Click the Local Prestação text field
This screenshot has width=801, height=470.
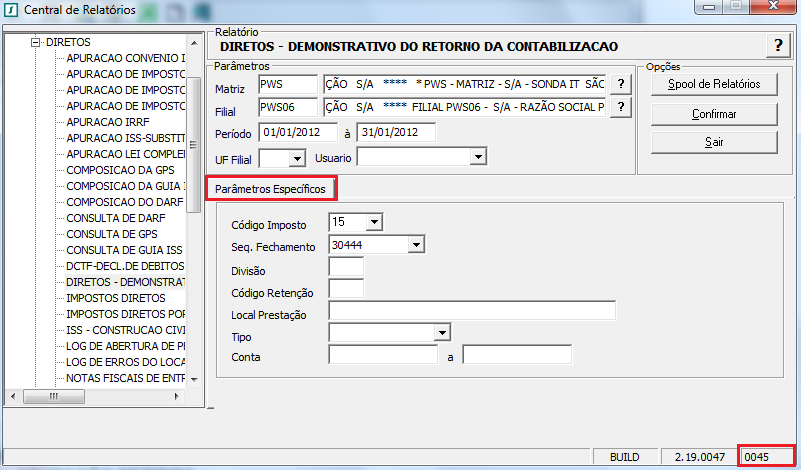(x=471, y=311)
